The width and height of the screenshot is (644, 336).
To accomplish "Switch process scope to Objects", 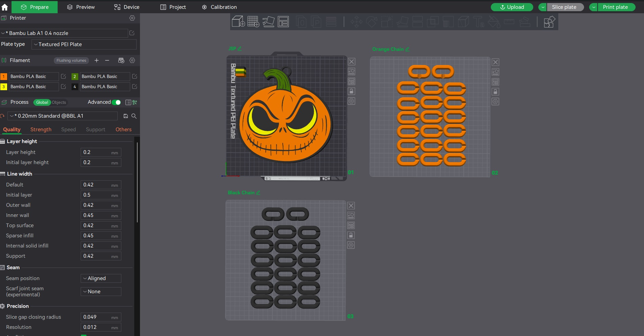I will (x=59, y=102).
